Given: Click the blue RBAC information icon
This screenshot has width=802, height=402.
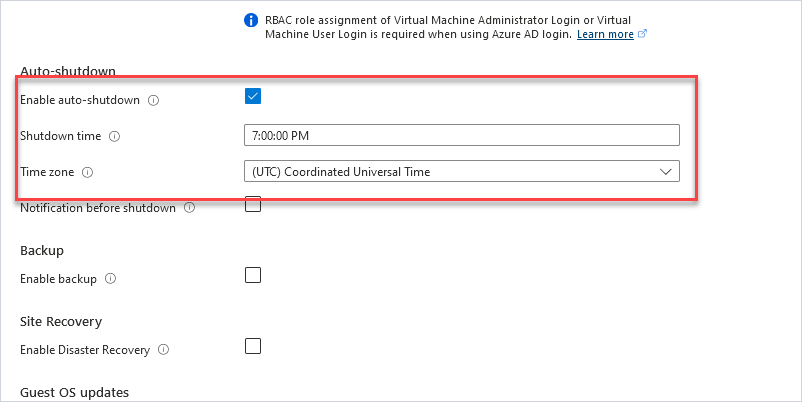Looking at the screenshot, I should click(x=251, y=20).
